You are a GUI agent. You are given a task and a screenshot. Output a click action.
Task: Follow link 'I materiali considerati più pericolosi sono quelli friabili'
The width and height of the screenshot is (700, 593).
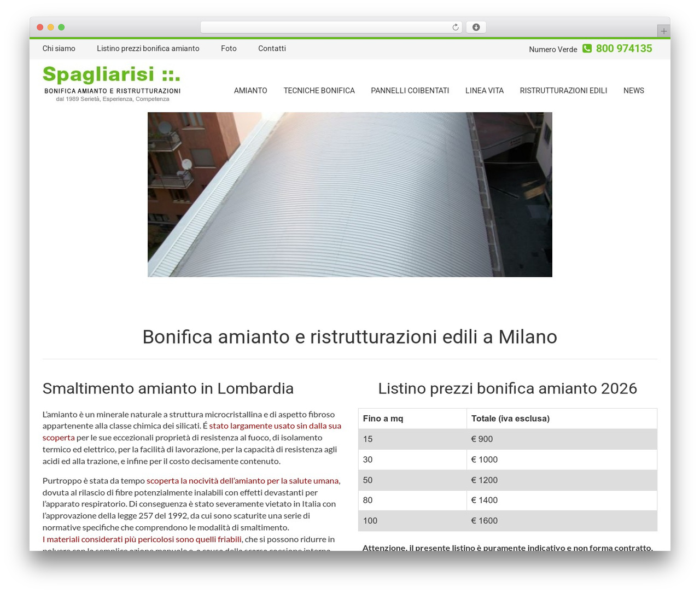point(142,539)
